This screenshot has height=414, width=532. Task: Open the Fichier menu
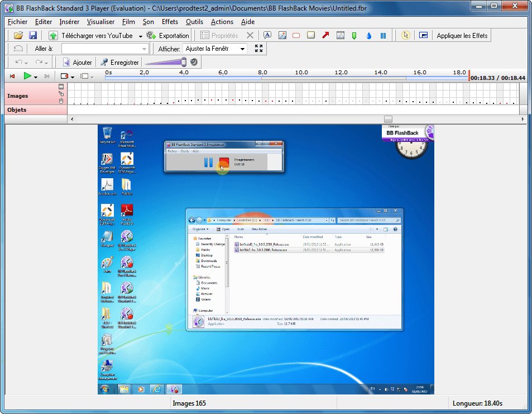(17, 22)
